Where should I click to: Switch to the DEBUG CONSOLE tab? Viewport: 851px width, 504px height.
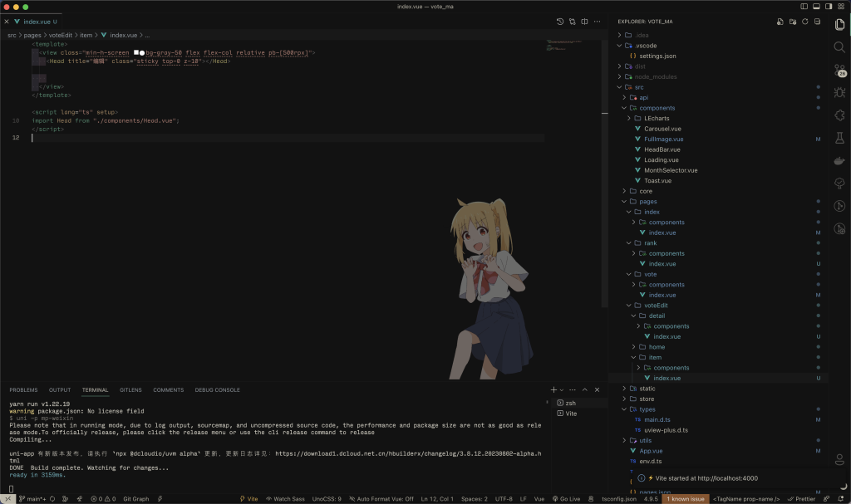217,389
